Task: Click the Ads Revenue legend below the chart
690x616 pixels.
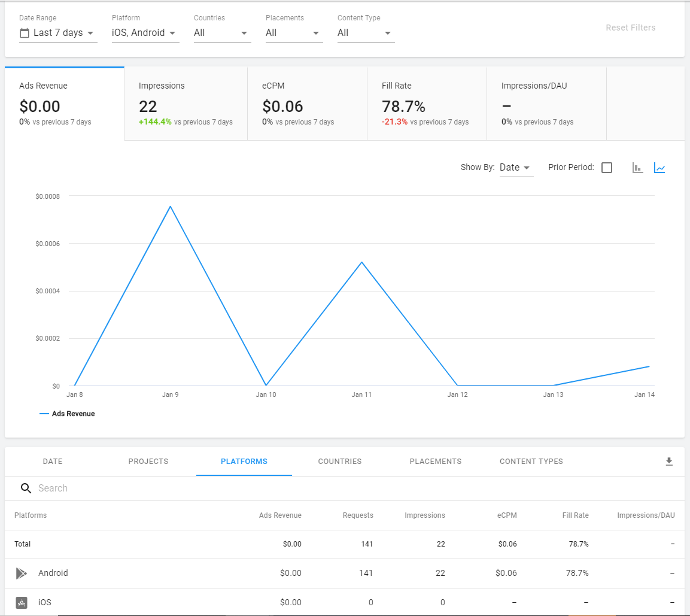Action: tap(67, 413)
